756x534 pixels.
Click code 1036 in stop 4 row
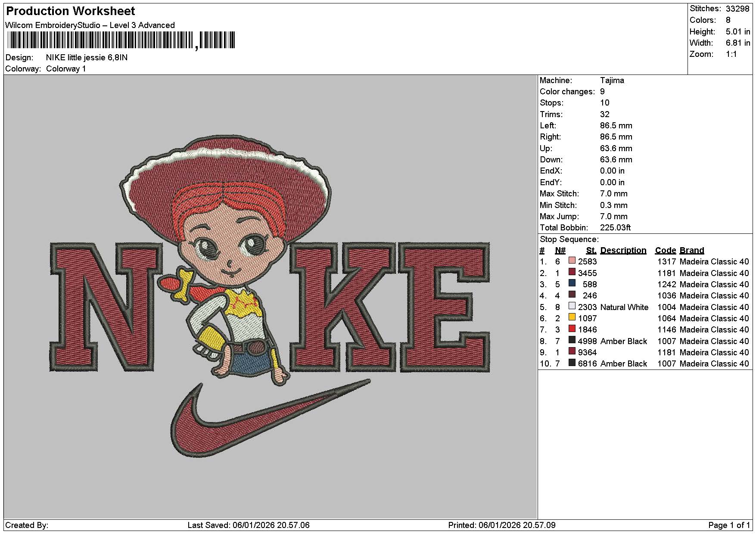(667, 295)
